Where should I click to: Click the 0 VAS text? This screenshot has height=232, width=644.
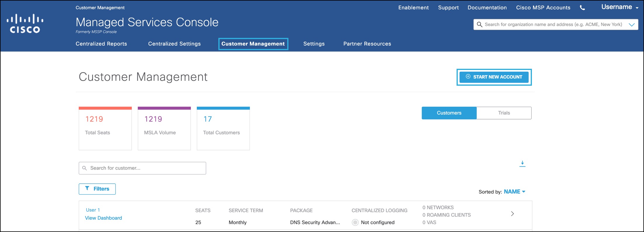pos(429,222)
